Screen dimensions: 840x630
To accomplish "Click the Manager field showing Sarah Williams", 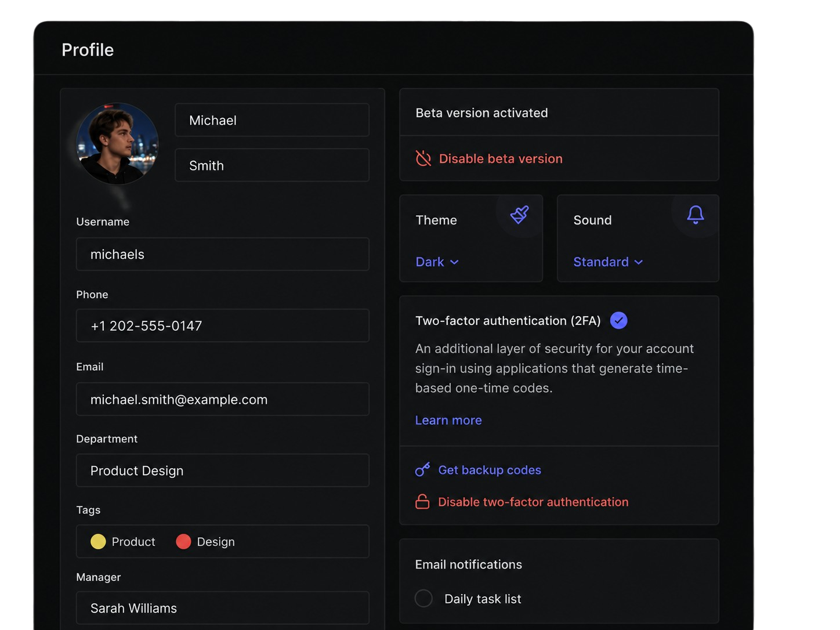I will click(223, 608).
